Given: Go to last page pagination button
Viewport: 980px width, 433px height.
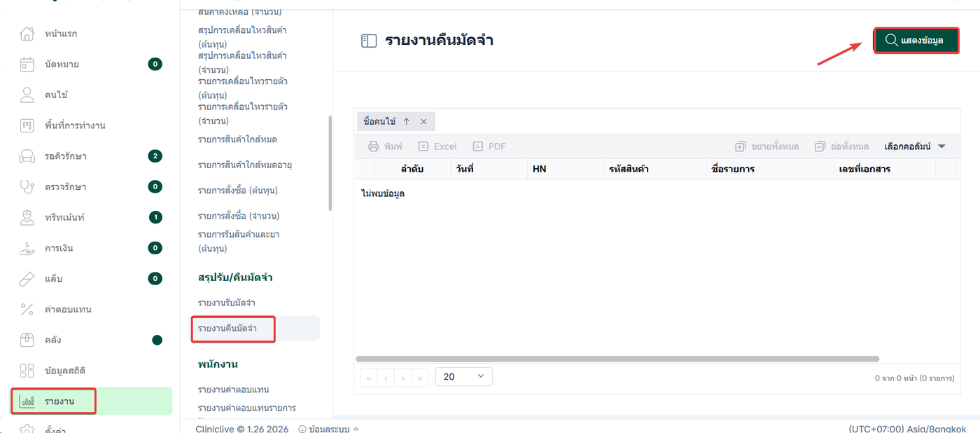Looking at the screenshot, I should (420, 378).
